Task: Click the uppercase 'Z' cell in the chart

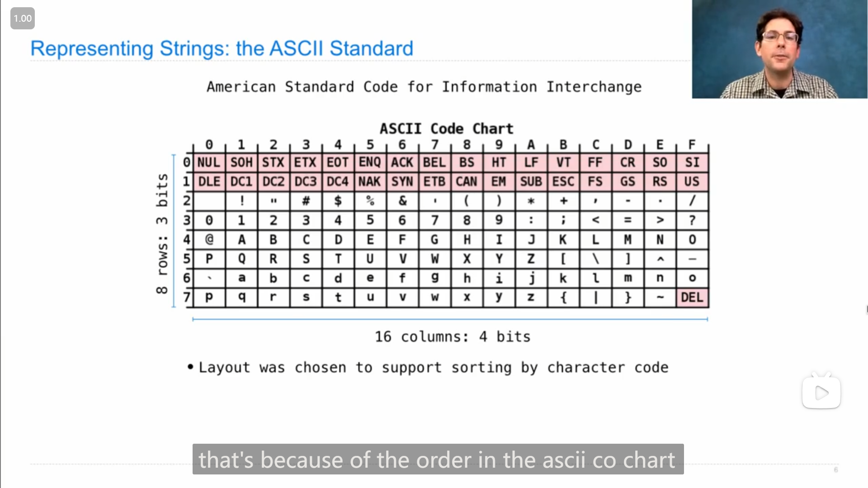Action: click(x=531, y=259)
